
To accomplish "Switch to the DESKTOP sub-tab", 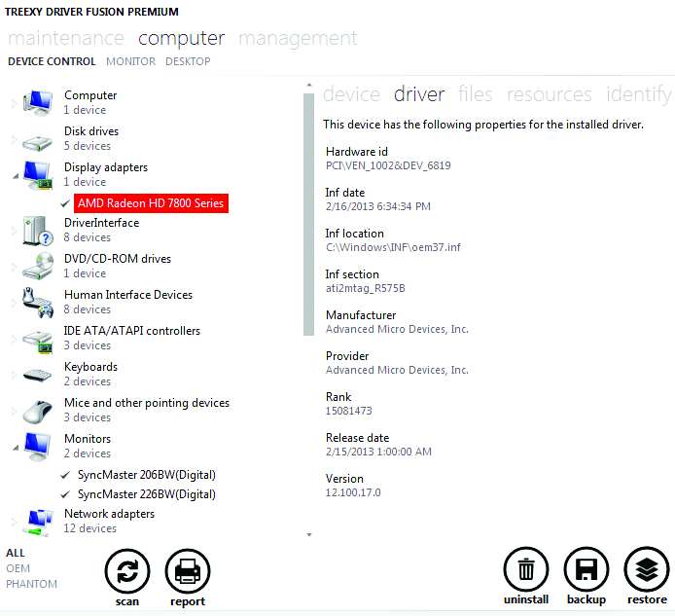I will (188, 61).
